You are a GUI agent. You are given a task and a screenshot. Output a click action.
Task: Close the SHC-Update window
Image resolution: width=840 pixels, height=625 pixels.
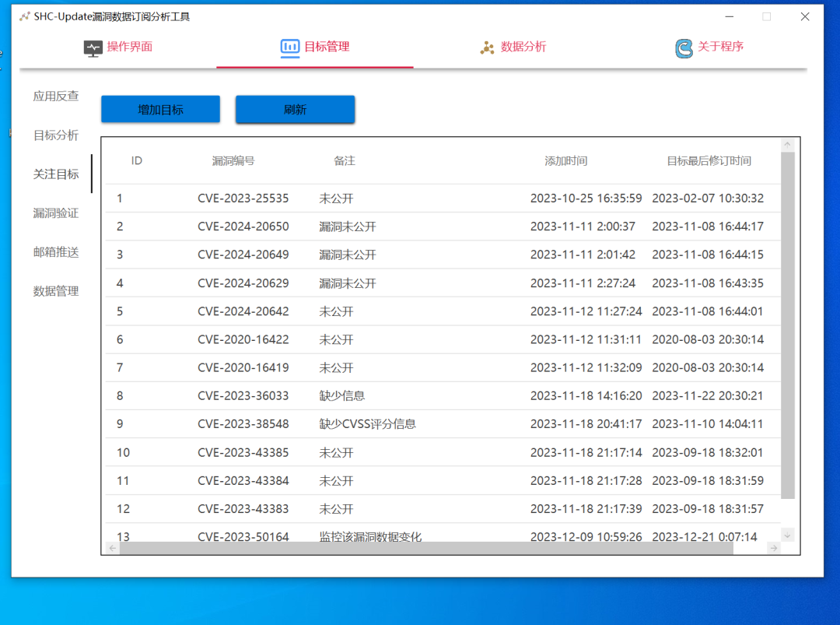pos(805,16)
